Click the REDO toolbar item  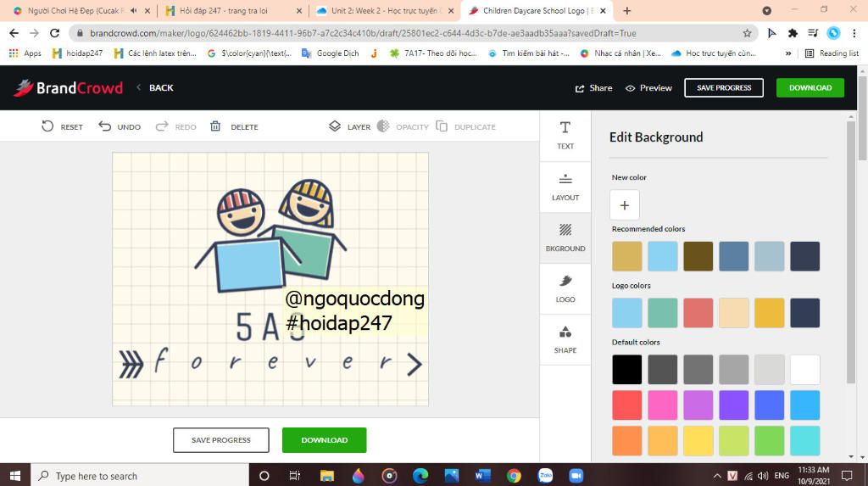pyautogui.click(x=176, y=126)
